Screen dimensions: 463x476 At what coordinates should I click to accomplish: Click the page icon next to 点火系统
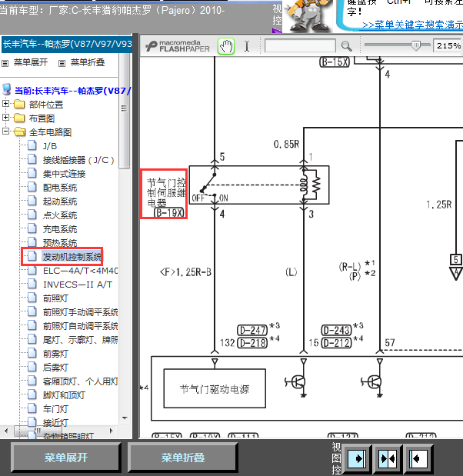[32, 215]
